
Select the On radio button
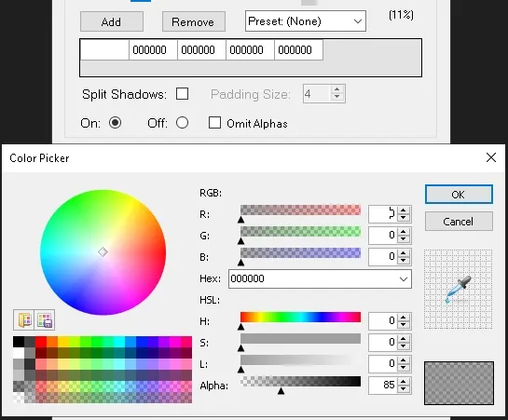(115, 123)
